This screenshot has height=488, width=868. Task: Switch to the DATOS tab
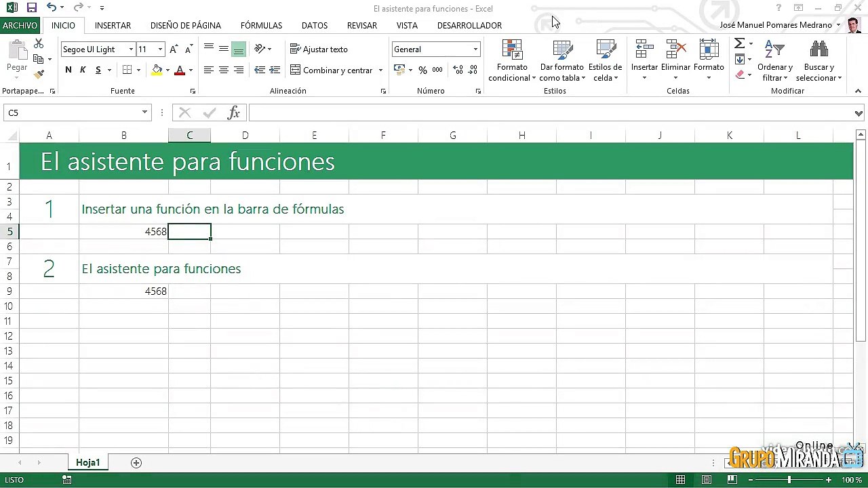[315, 25]
